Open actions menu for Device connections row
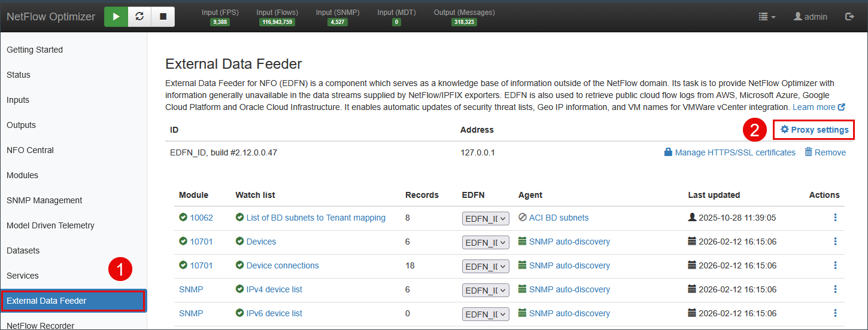Image resolution: width=868 pixels, height=330 pixels. pos(835,265)
